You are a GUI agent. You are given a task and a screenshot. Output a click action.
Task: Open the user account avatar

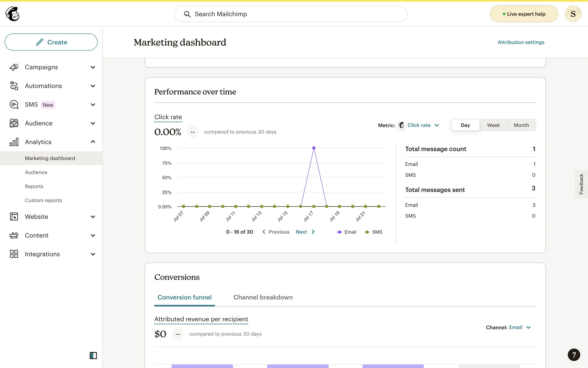pos(573,14)
